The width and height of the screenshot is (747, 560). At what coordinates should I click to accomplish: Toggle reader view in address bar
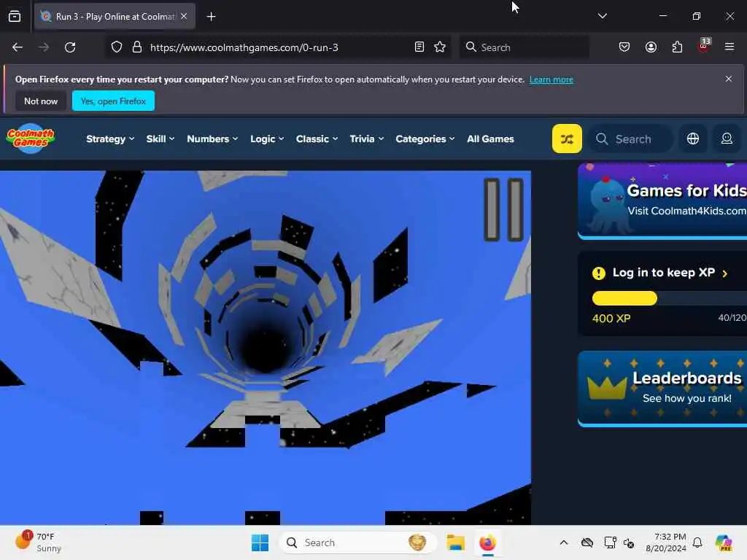point(419,47)
